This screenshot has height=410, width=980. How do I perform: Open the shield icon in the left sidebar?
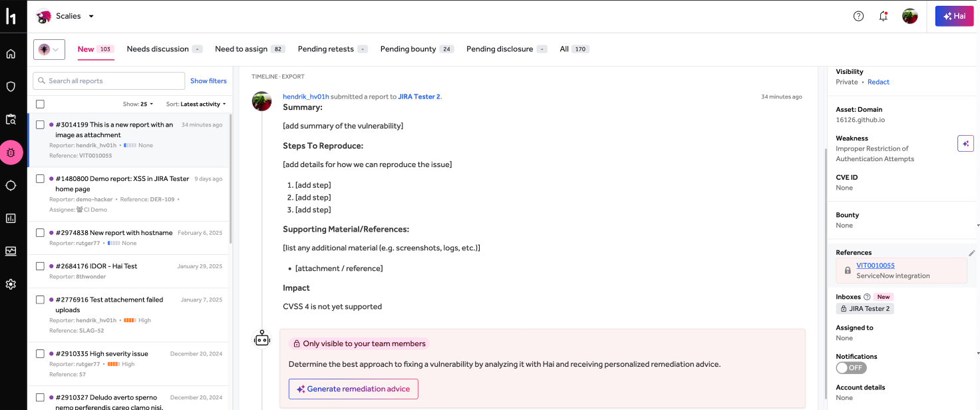pos(11,86)
